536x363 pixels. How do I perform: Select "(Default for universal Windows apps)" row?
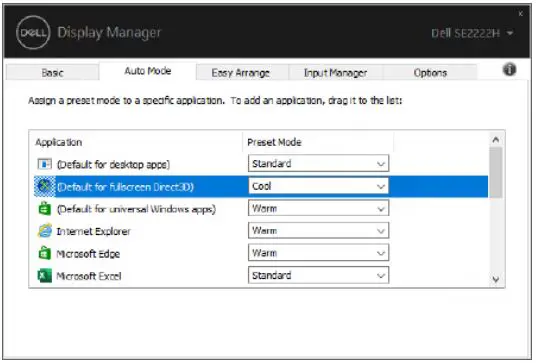click(x=136, y=209)
